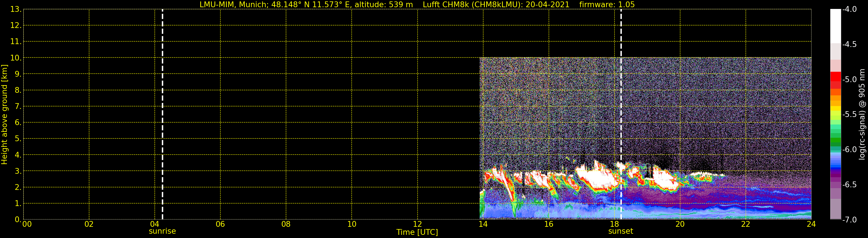Click the '-7.0' colorbar label
868x238 pixels.
click(x=850, y=220)
